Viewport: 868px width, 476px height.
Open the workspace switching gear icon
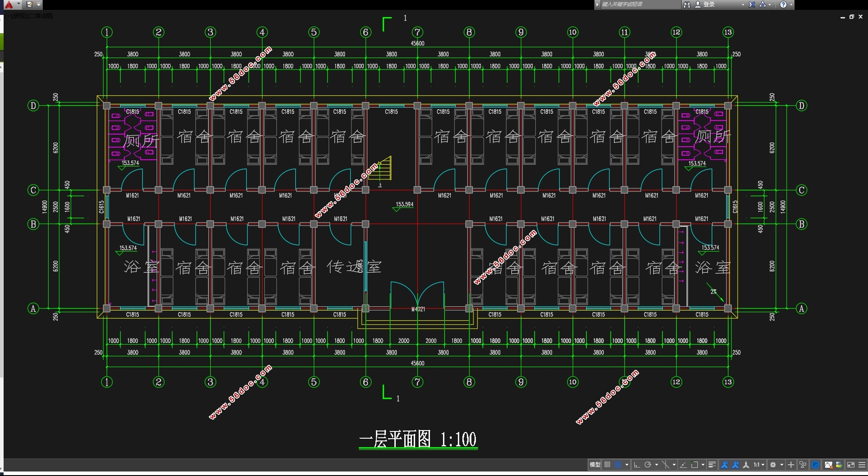(x=773, y=465)
